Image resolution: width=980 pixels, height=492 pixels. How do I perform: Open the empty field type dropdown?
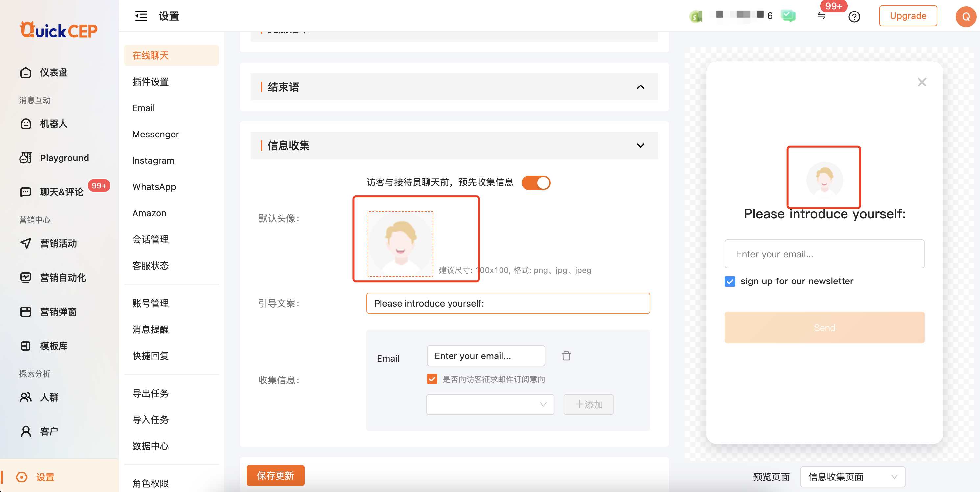490,404
